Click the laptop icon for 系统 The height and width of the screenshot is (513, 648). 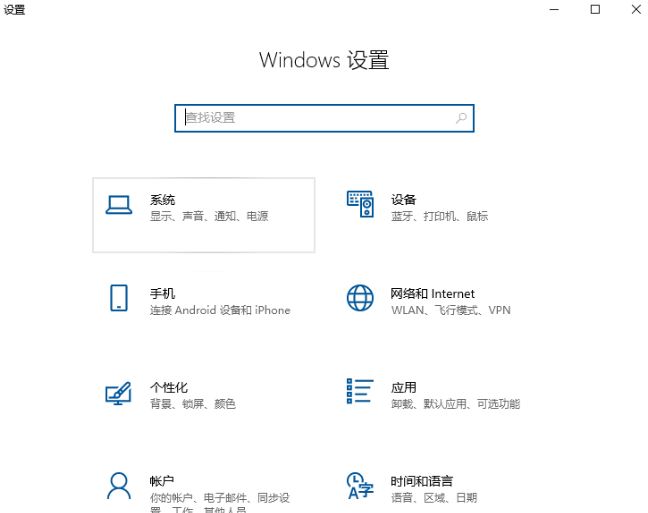tap(119, 205)
